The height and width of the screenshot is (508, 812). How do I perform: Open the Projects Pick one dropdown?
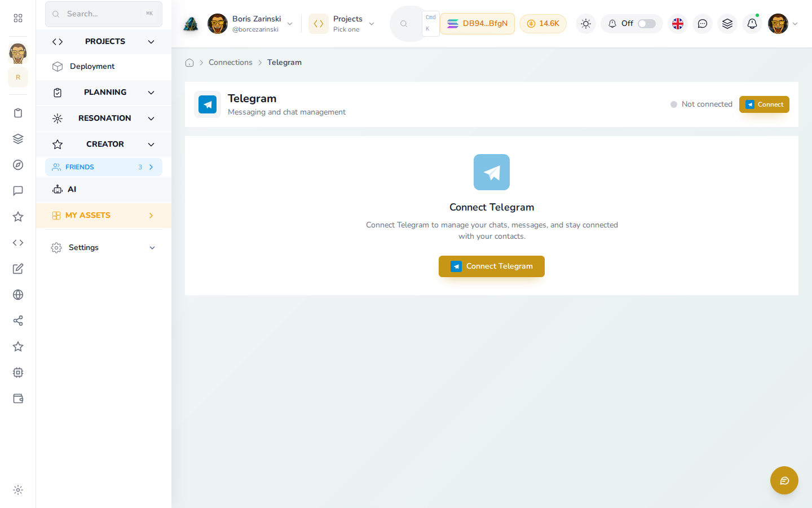point(342,24)
